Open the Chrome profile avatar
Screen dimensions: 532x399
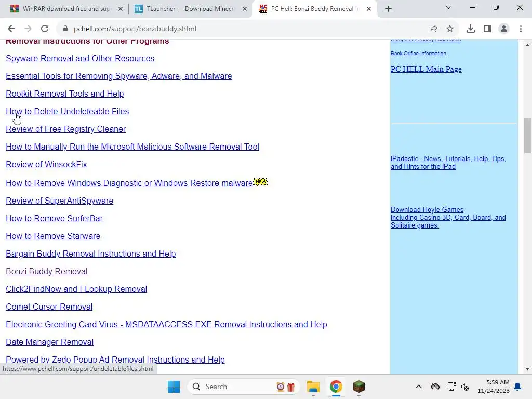[x=504, y=29]
